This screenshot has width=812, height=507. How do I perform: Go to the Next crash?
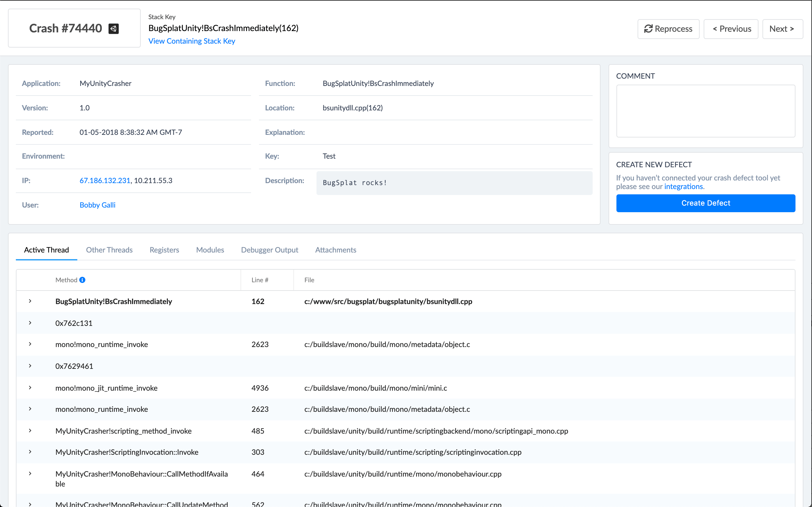(x=783, y=29)
